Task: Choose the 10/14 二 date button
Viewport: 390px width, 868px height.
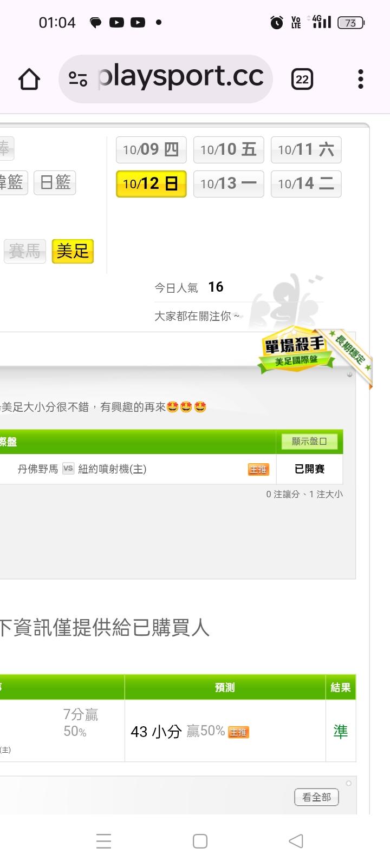Action: tap(306, 184)
